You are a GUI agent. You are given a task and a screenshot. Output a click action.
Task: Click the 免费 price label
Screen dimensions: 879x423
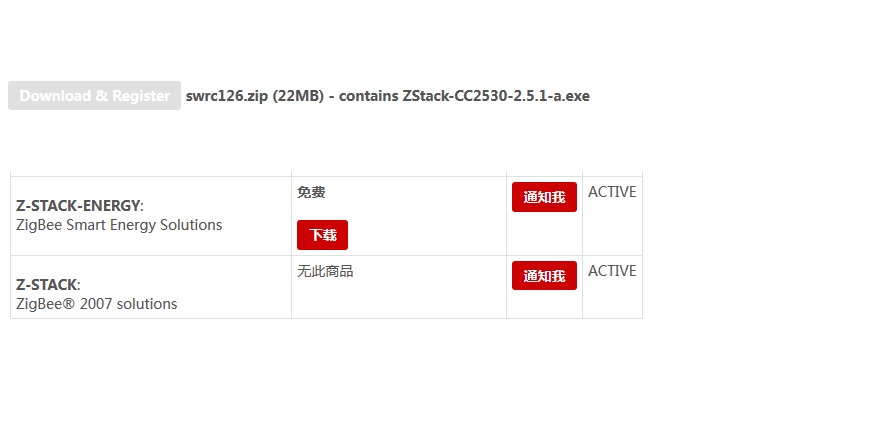click(x=311, y=192)
